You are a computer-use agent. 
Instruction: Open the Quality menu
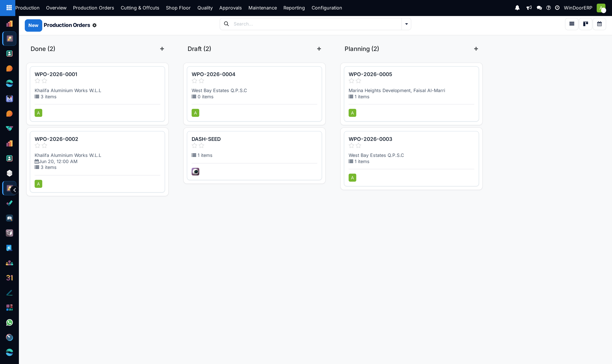pyautogui.click(x=205, y=8)
